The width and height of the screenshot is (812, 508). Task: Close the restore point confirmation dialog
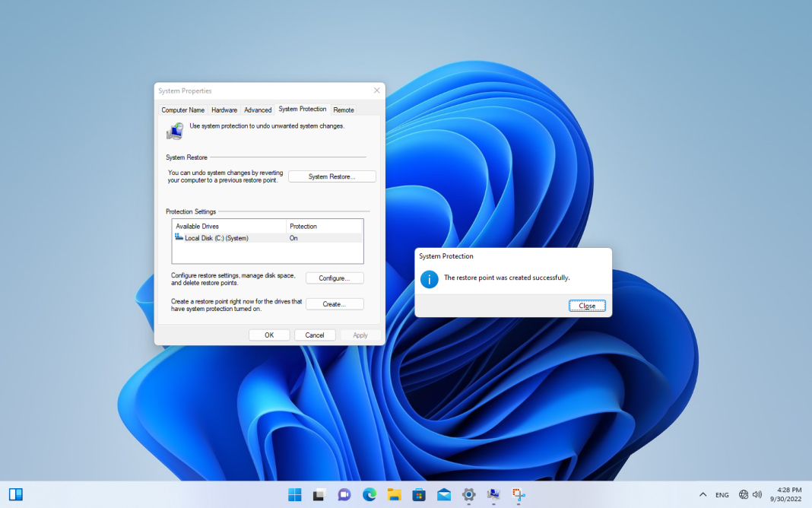[x=587, y=305]
